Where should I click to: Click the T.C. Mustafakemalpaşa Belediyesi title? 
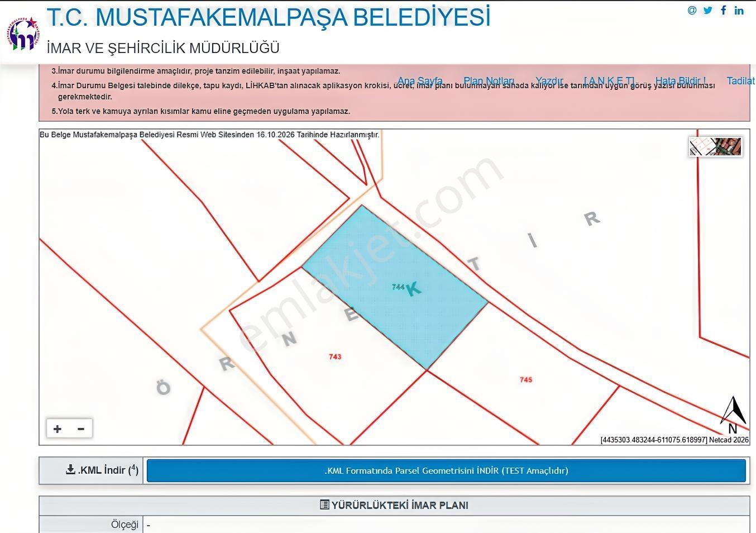(269, 17)
